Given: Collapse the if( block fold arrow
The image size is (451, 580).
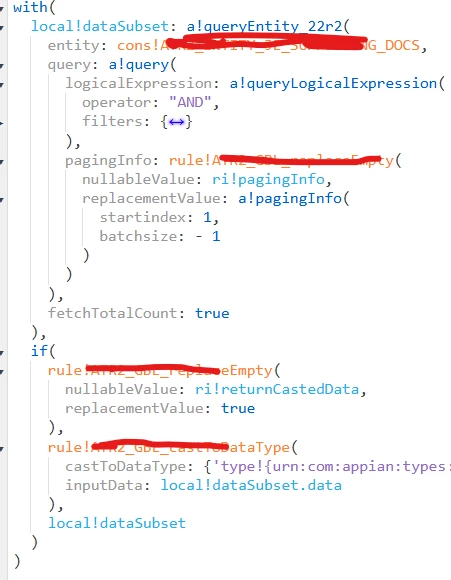Looking at the screenshot, I should (2, 352).
